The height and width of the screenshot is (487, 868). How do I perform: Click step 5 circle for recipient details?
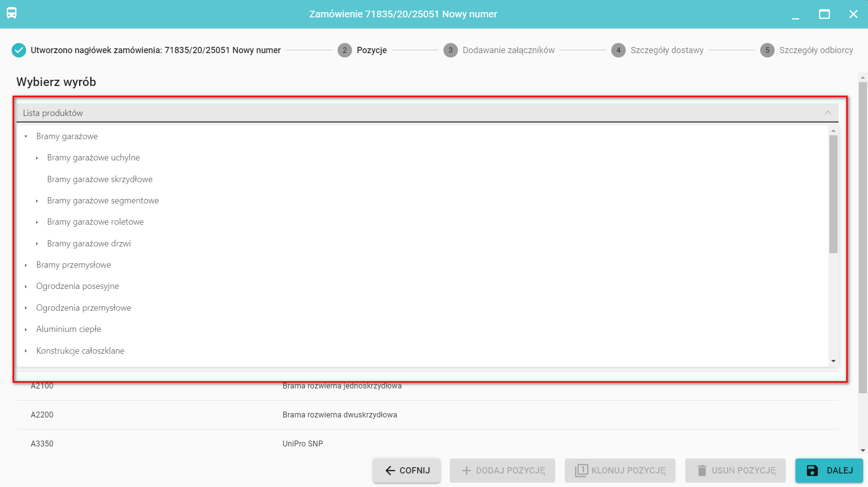point(767,50)
